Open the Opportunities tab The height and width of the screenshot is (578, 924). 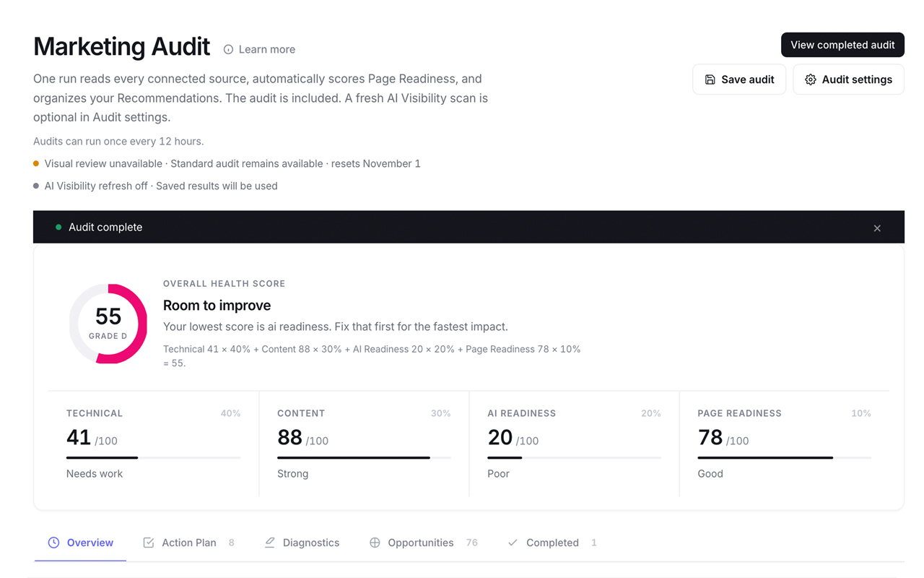click(423, 543)
